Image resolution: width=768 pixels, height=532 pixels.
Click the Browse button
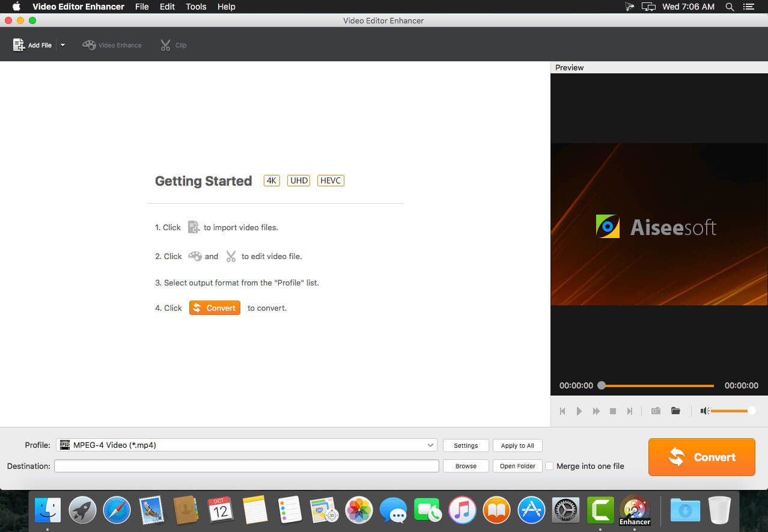point(466,466)
